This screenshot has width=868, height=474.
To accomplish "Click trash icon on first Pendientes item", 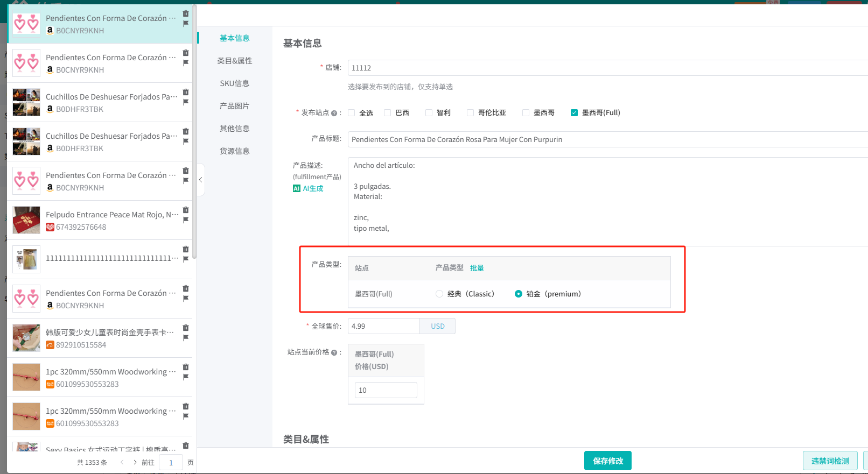I will (x=186, y=13).
